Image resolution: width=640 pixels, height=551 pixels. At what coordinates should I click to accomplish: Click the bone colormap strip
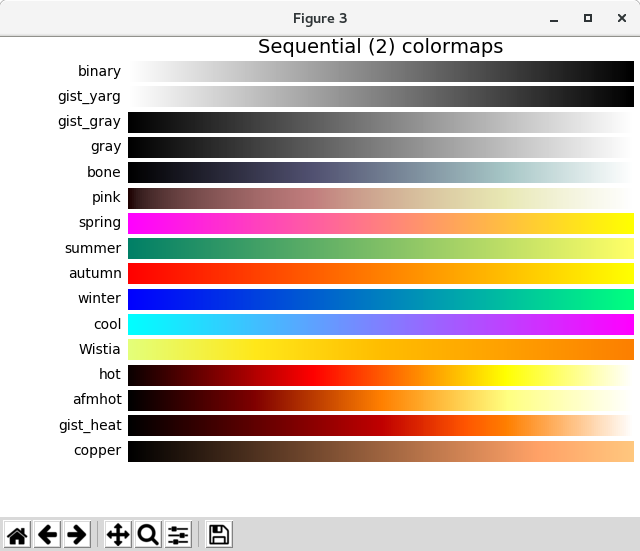(x=381, y=173)
